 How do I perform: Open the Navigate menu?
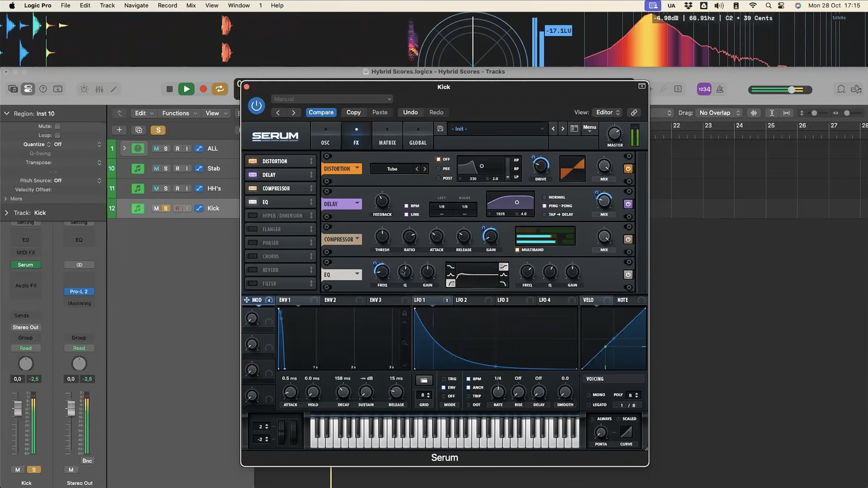coord(136,5)
